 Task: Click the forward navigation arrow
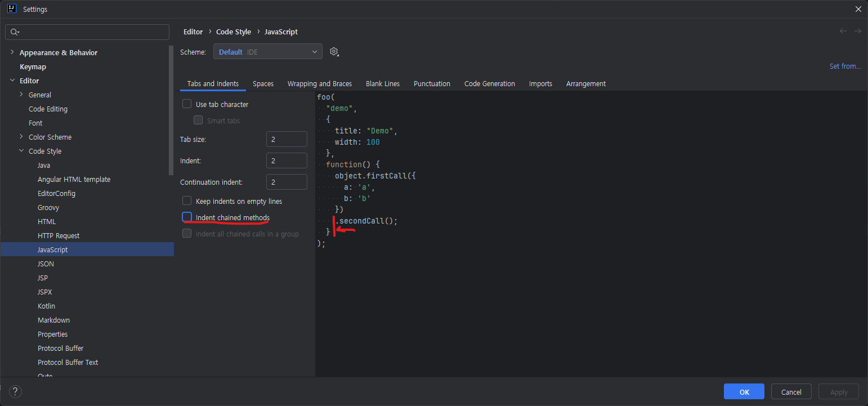(858, 32)
